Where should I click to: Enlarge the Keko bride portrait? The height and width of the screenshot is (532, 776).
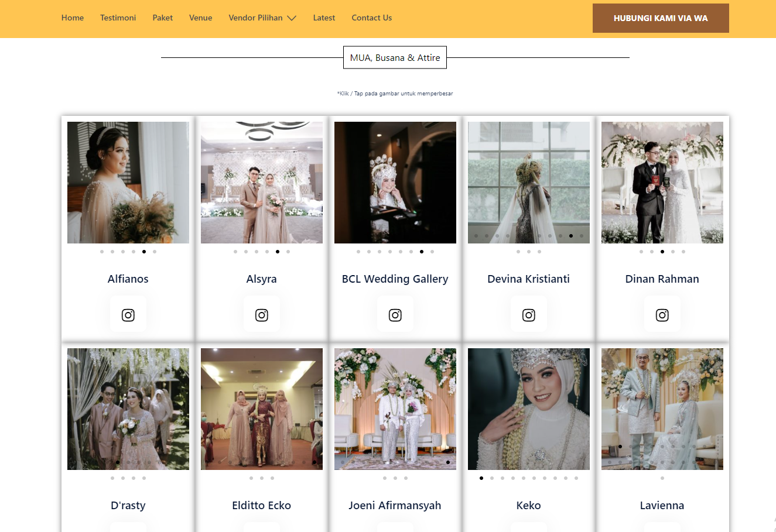528,409
